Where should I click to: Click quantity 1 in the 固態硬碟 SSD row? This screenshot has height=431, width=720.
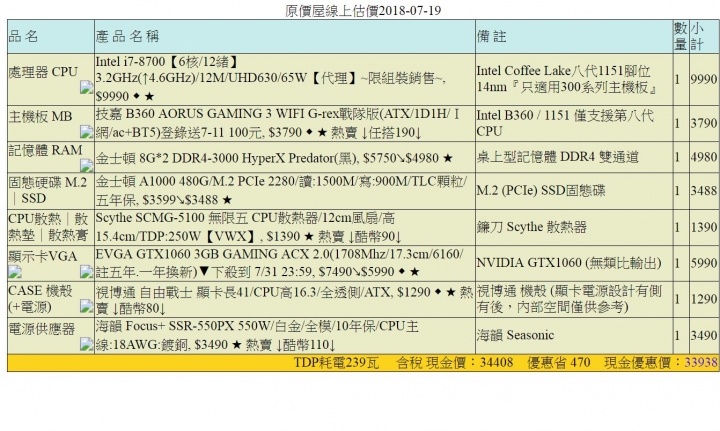[x=677, y=190]
